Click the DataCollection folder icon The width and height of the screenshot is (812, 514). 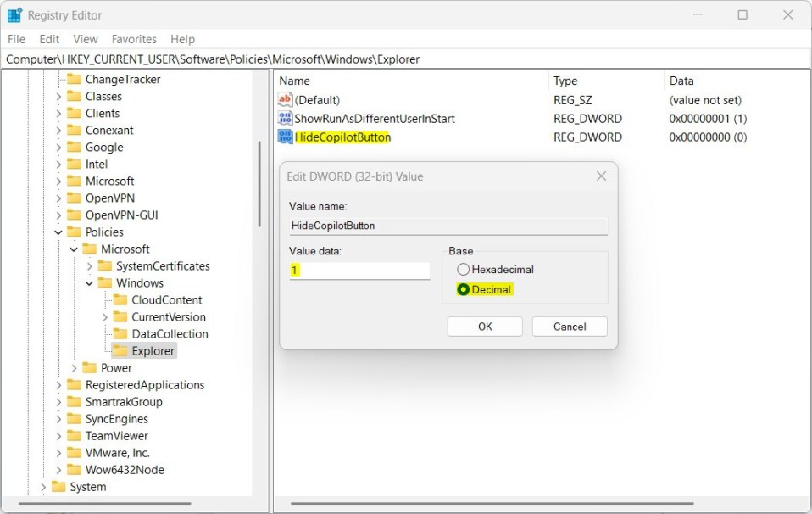(120, 333)
